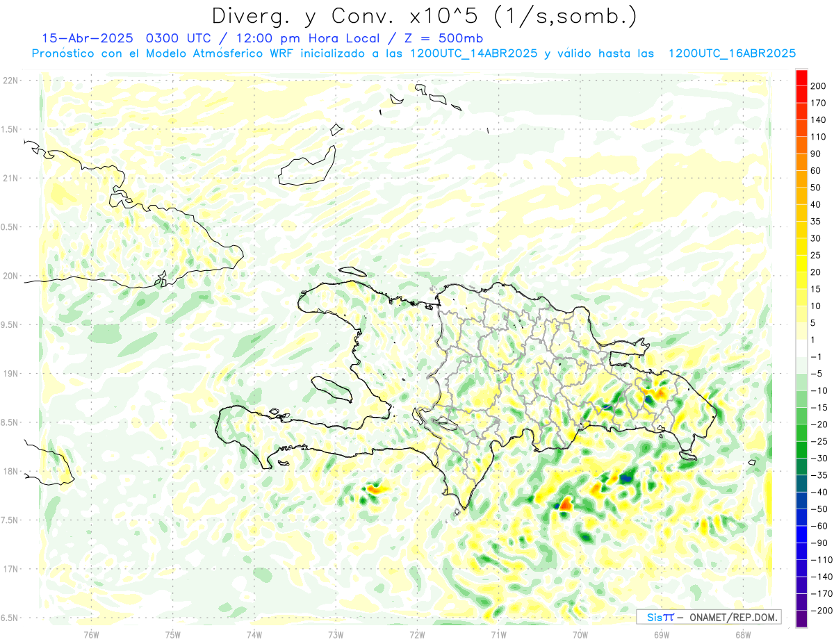The height and width of the screenshot is (644, 834).
Task: Click the "22N" latitude label
Action: tap(10, 81)
